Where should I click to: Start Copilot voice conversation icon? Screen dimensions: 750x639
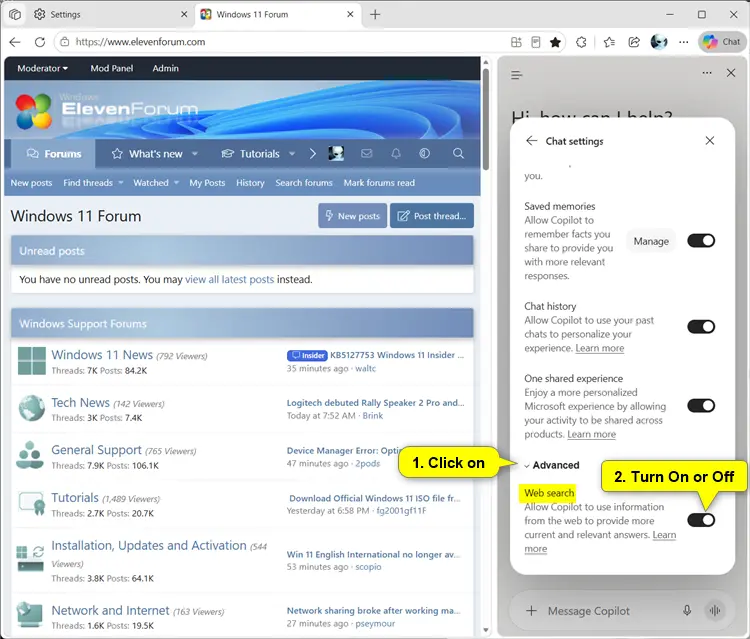tap(715, 610)
